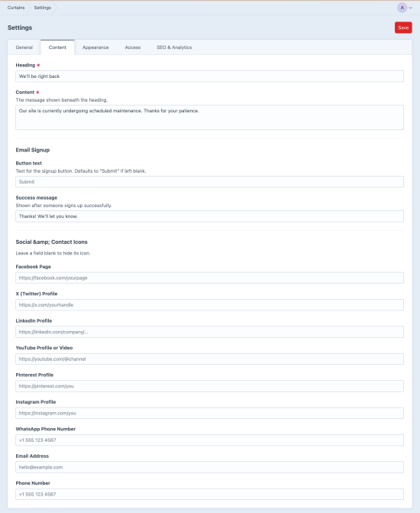The height and width of the screenshot is (513, 420).
Task: Open the Appearance tab
Action: (x=95, y=47)
